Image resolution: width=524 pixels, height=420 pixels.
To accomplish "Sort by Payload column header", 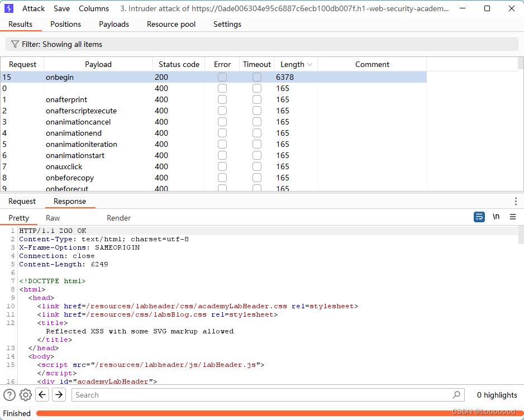I will pyautogui.click(x=98, y=64).
